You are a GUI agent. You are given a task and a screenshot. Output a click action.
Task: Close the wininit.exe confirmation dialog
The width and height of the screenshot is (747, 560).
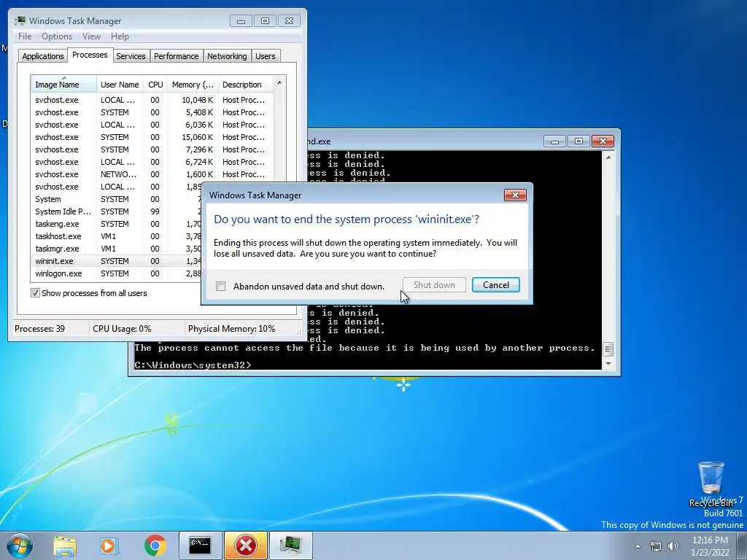(515, 195)
